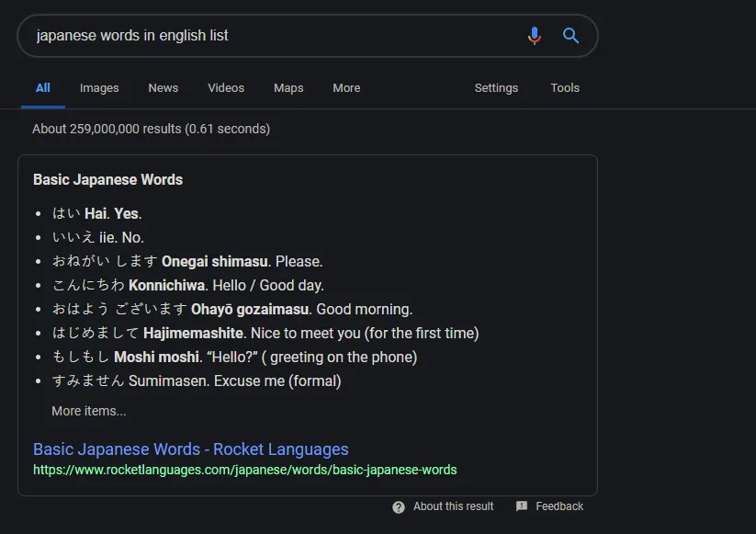Image resolution: width=756 pixels, height=534 pixels.
Task: Click the blue magnifier search icon
Action: [x=570, y=36]
